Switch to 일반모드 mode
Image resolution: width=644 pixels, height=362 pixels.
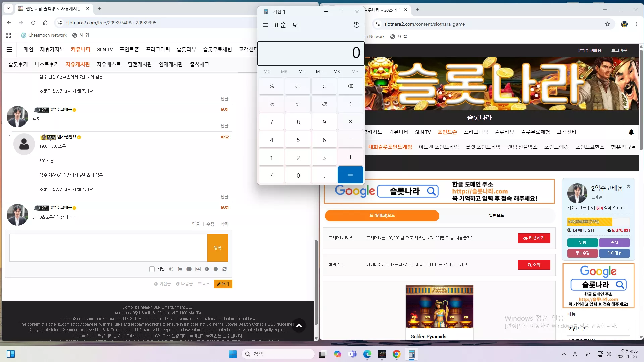pyautogui.click(x=496, y=216)
